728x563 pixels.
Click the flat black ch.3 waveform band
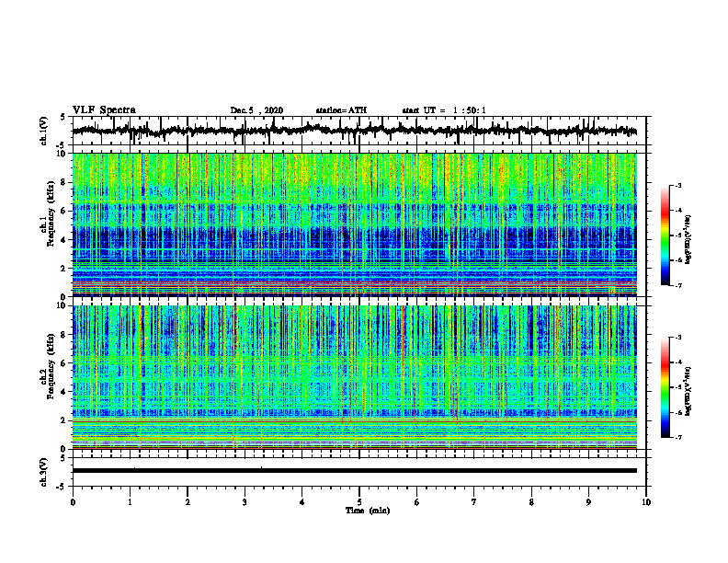click(x=354, y=471)
